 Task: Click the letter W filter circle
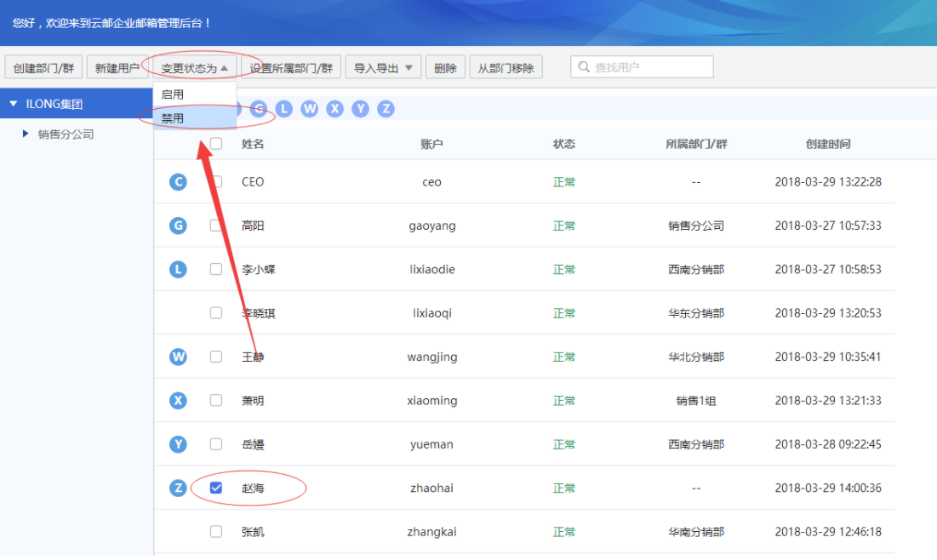point(310,109)
